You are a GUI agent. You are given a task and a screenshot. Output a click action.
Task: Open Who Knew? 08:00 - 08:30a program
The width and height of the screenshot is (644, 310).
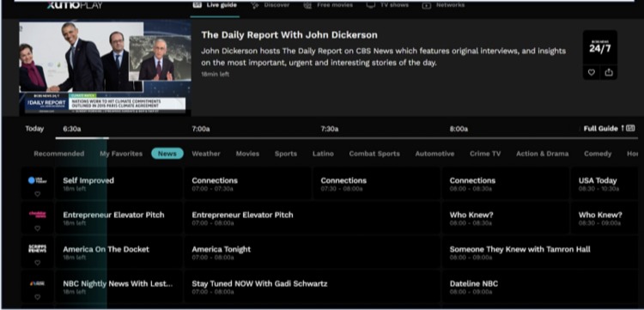(x=505, y=218)
